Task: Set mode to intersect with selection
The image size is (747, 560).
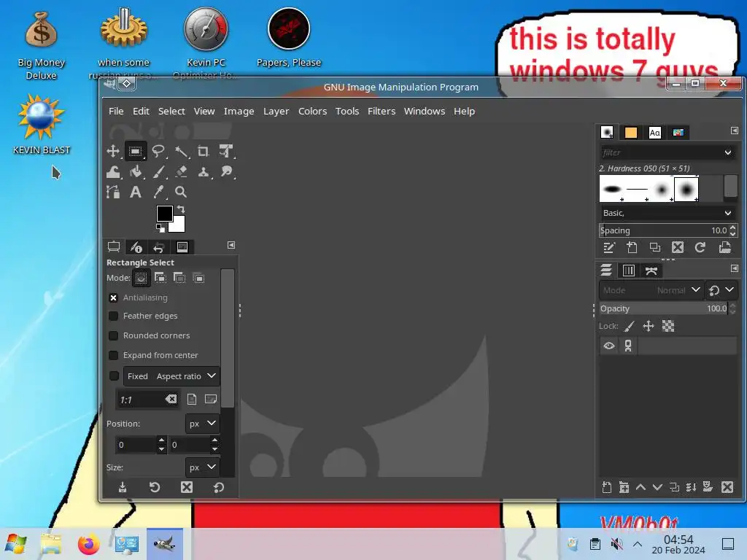Action: click(198, 278)
